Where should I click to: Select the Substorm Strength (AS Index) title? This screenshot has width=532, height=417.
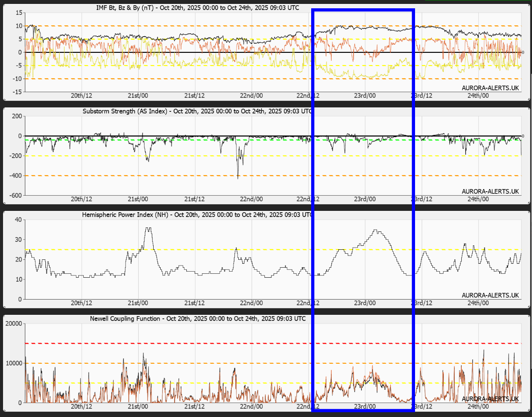(x=197, y=111)
